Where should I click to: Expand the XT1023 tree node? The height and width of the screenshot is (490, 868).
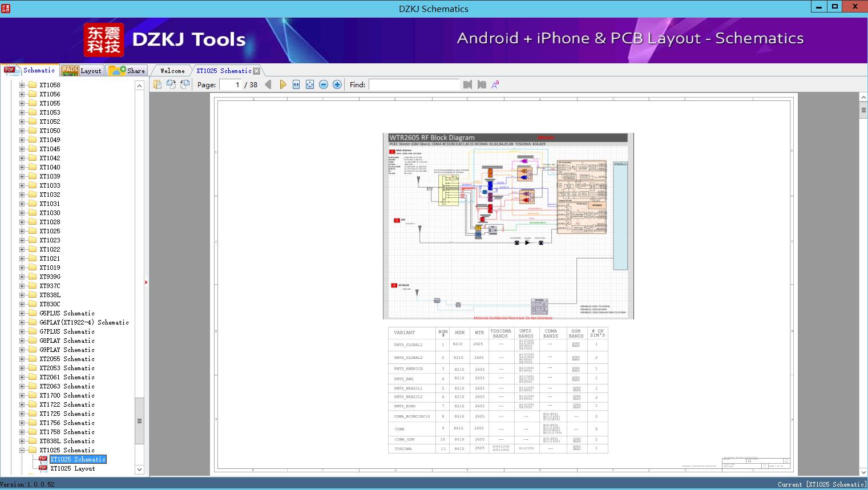(22, 240)
